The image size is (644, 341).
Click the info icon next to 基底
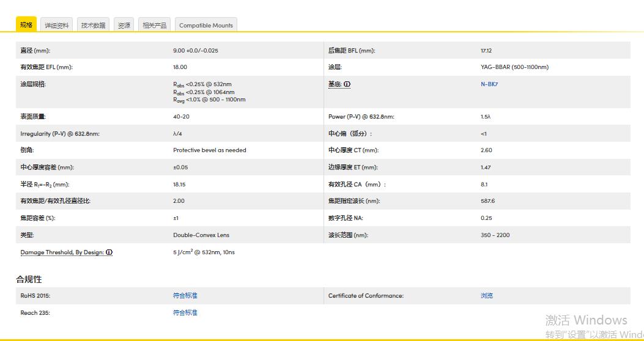347,84
